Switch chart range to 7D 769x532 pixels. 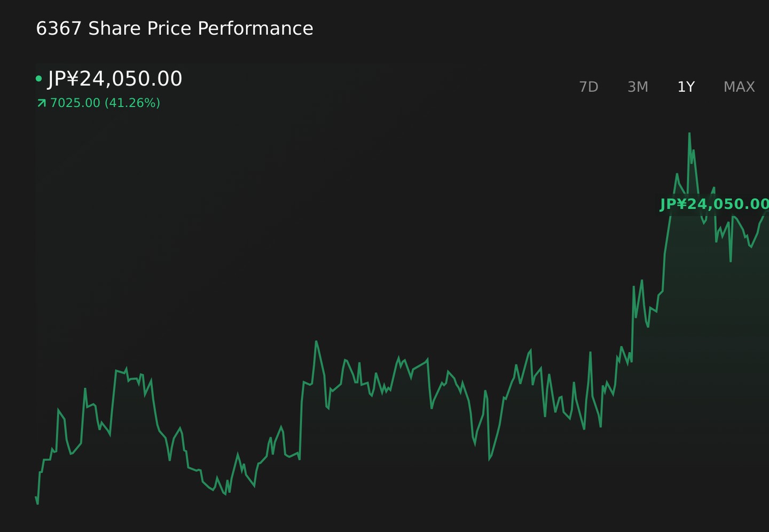pos(588,87)
